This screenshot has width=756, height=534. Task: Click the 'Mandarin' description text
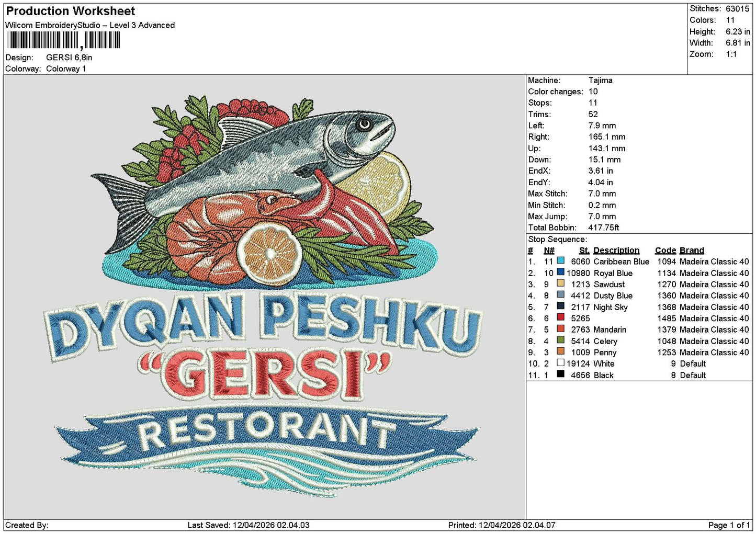610,330
